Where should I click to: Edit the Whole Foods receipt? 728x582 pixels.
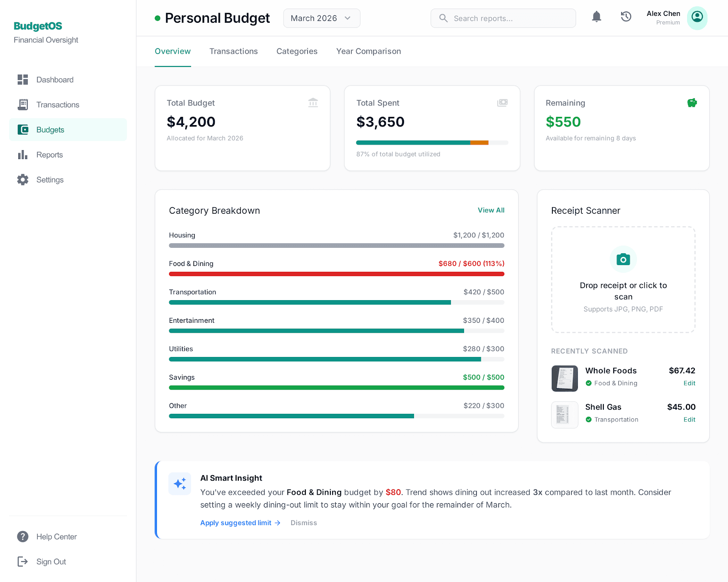click(x=689, y=383)
